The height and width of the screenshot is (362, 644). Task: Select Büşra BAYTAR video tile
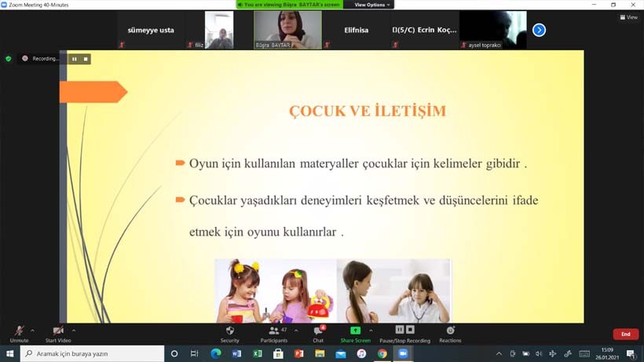tap(287, 30)
